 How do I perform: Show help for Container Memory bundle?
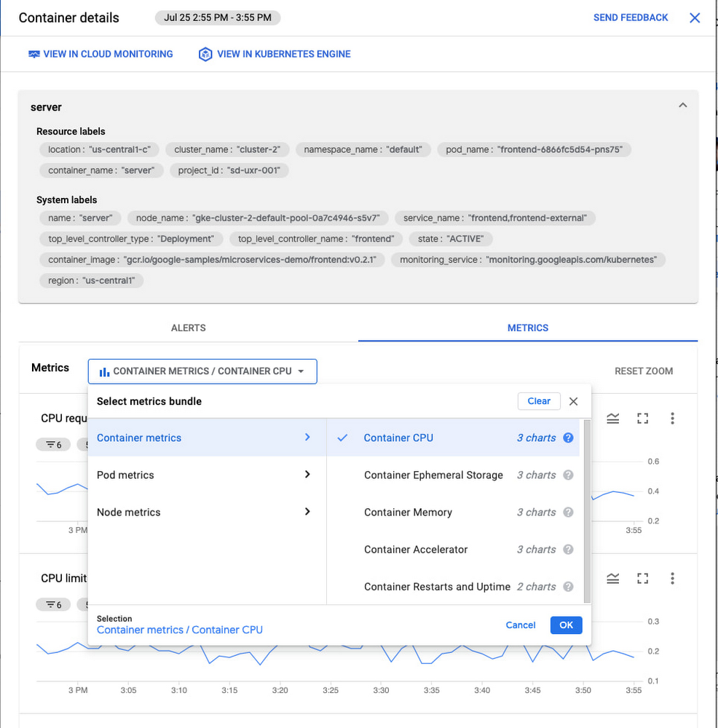(x=568, y=512)
